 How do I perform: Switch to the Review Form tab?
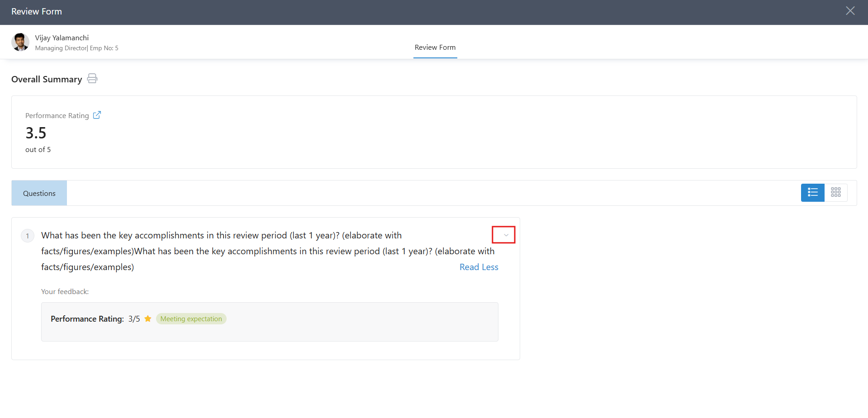tap(435, 47)
